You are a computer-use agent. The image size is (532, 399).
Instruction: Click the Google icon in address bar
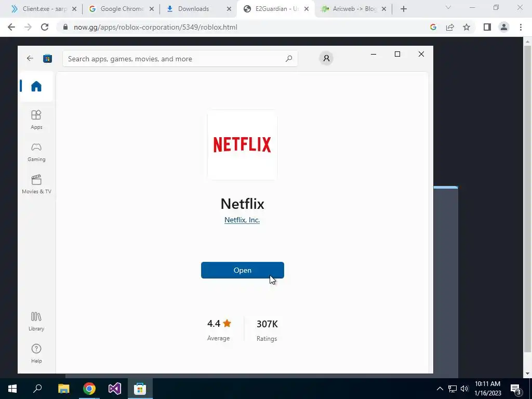pos(433,27)
